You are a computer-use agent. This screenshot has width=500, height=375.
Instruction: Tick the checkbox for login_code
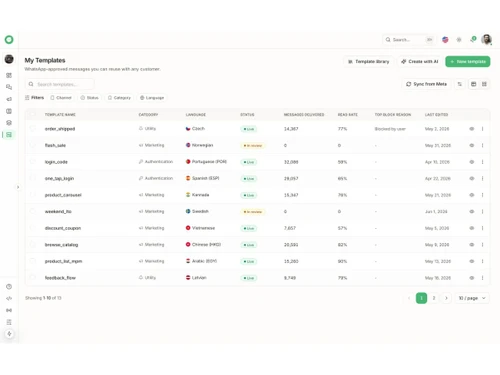[x=33, y=162]
